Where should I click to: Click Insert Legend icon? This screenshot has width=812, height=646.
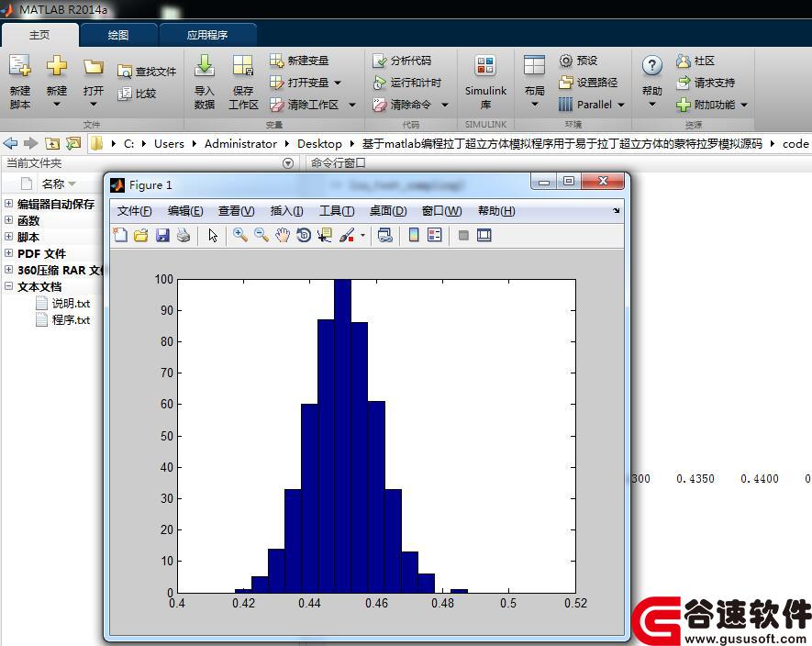[x=435, y=235]
